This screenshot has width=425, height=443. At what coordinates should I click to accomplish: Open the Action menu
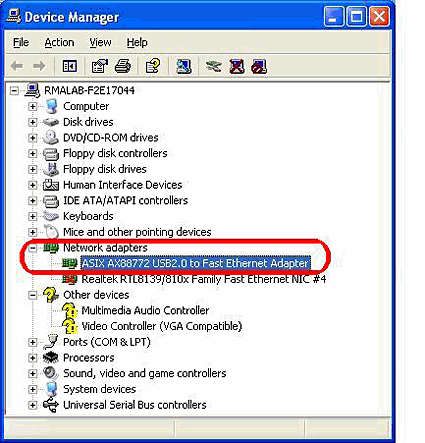pyautogui.click(x=59, y=42)
